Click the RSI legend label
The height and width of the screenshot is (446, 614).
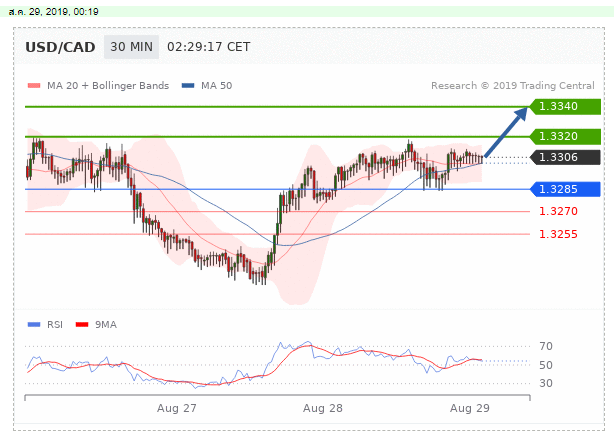click(55, 325)
